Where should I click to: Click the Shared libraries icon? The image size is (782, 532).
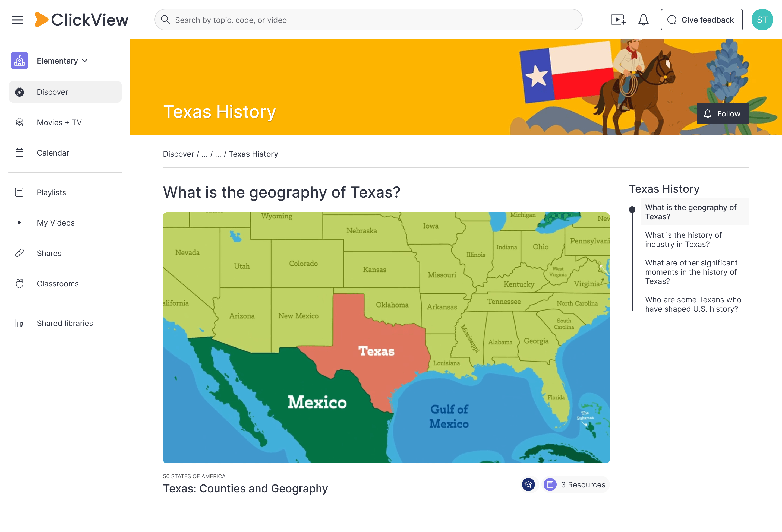(x=20, y=323)
